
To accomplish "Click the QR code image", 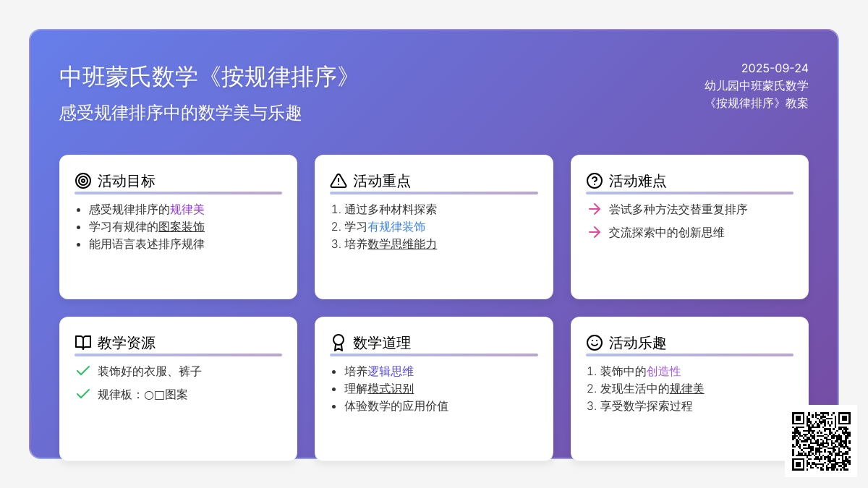I will click(821, 441).
